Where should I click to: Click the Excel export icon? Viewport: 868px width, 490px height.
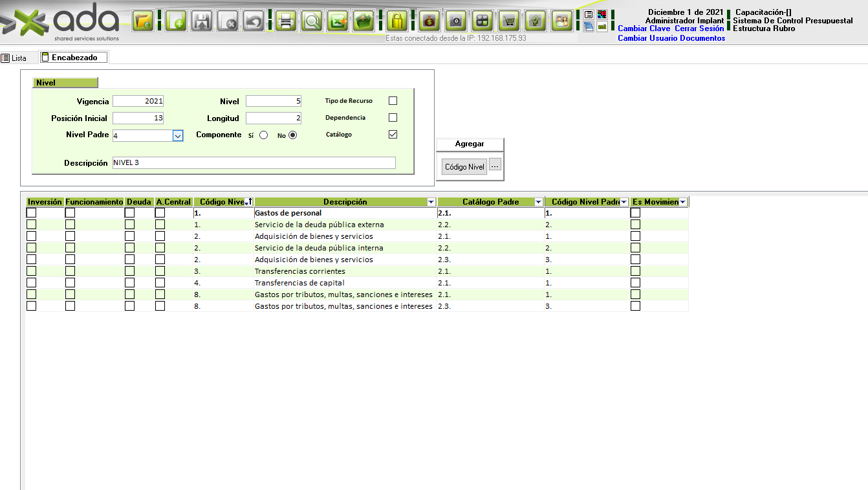tap(338, 21)
